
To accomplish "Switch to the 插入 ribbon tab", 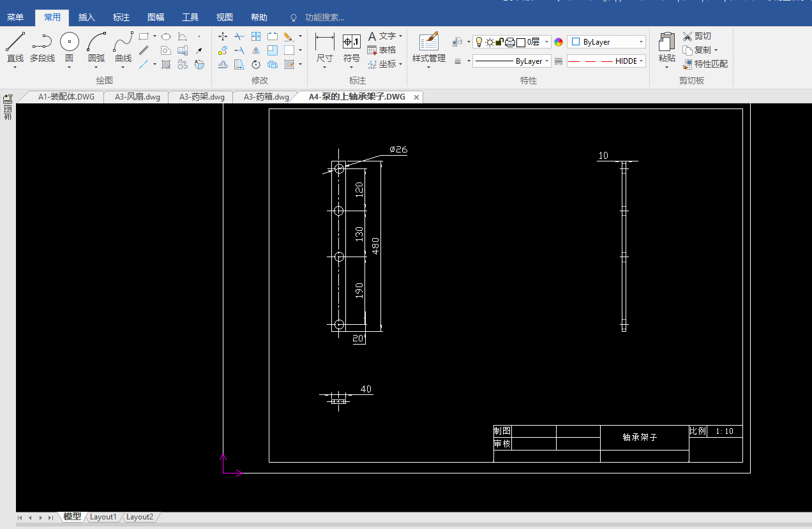I will (87, 18).
